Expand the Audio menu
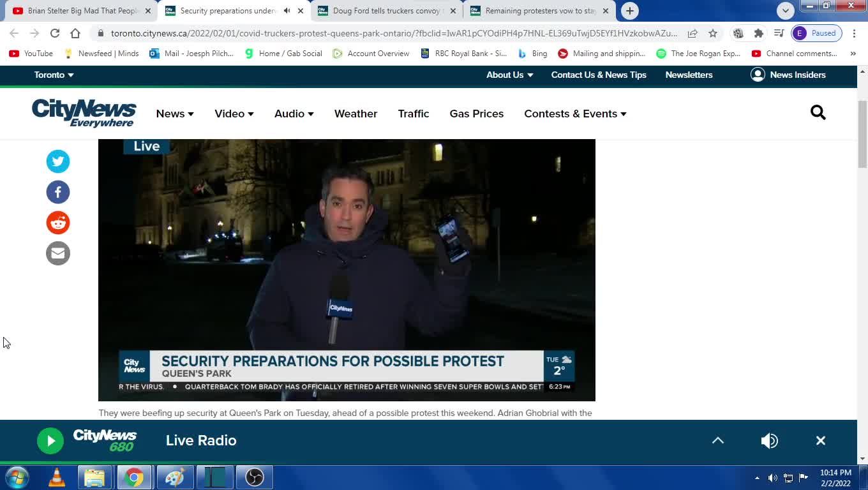The image size is (868, 490). click(x=294, y=114)
